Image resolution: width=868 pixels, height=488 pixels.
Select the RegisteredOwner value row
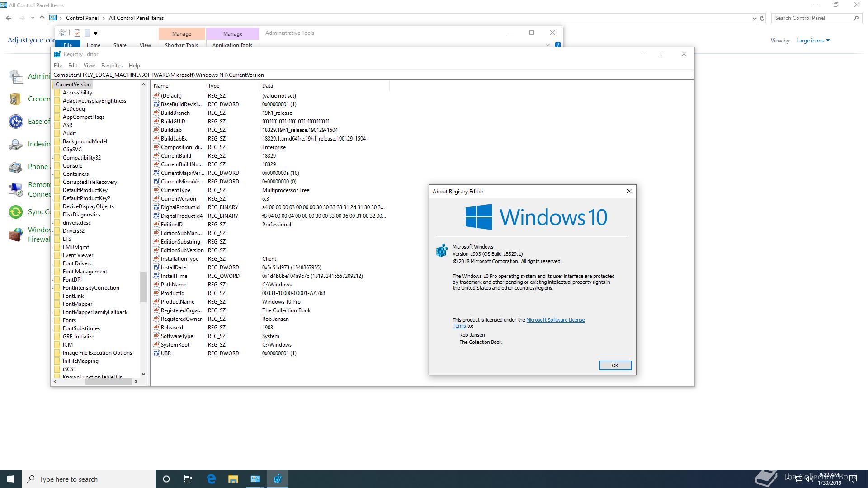click(x=270, y=319)
